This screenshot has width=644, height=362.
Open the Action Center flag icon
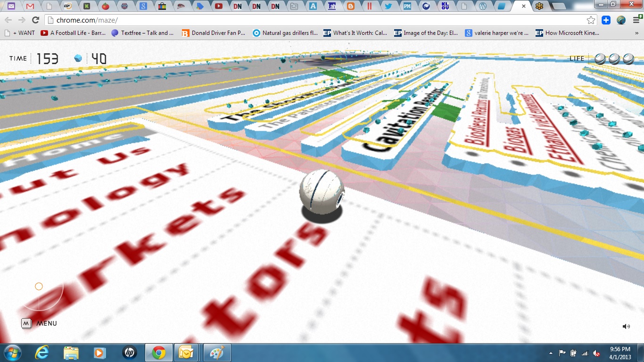click(562, 353)
